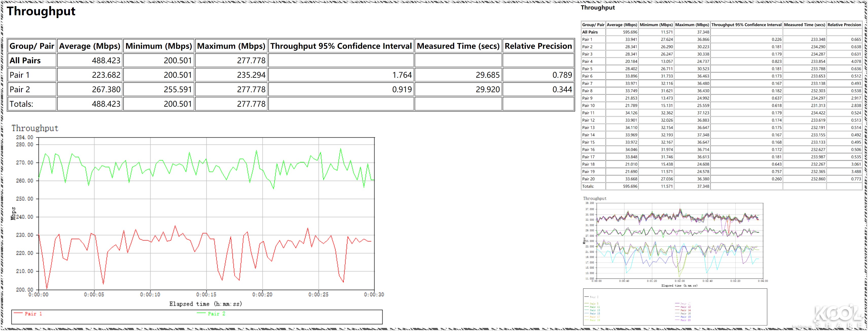Click 'Throughput 95% Confidence Interval' header in large table

341,46
